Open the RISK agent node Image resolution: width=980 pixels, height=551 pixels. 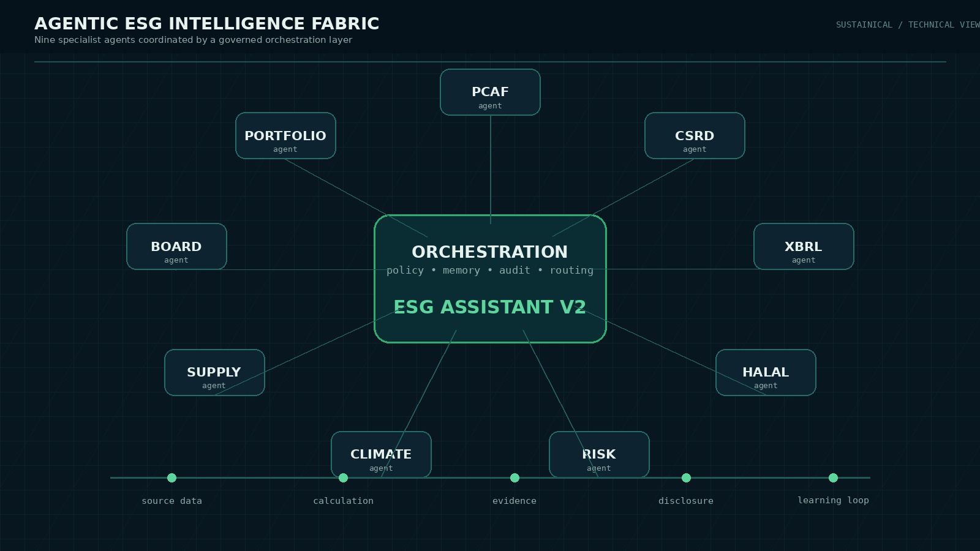[x=599, y=455]
